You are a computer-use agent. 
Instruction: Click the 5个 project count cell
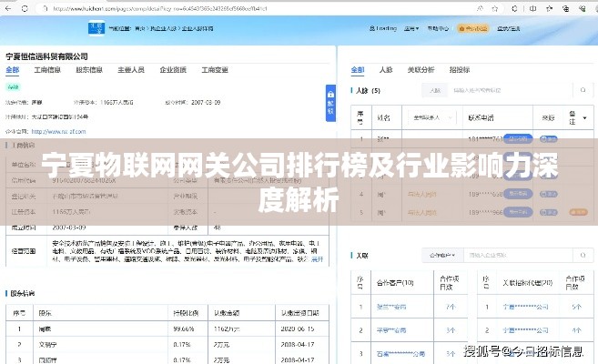(x=577, y=307)
